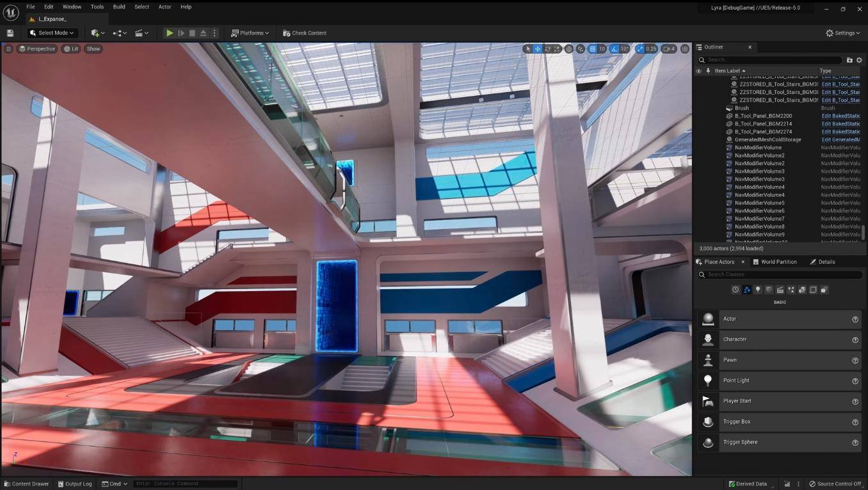Click the green Play button

[170, 33]
